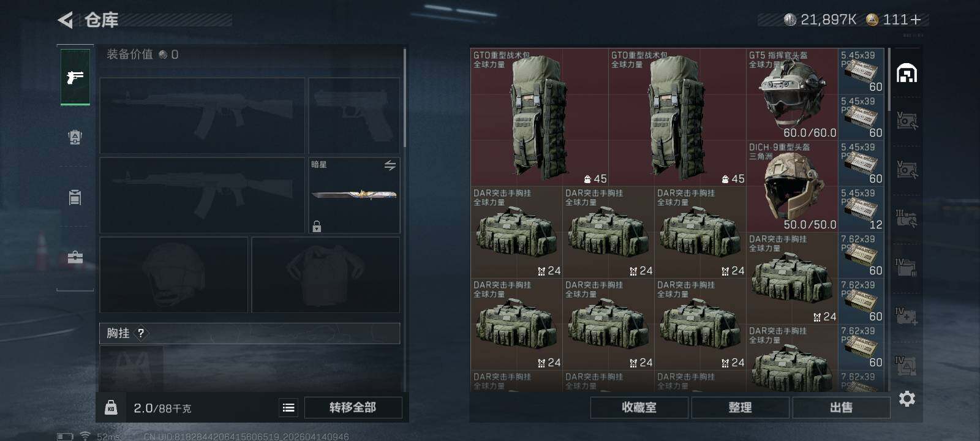
Task: Click the 出售 sell button
Action: tap(841, 407)
